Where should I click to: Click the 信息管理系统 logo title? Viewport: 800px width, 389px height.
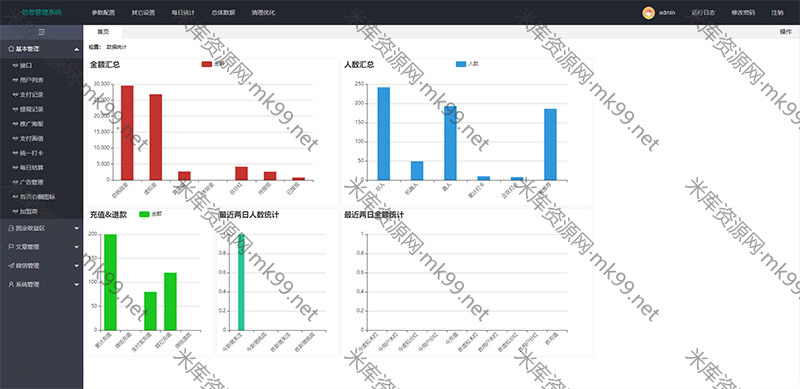tap(41, 12)
